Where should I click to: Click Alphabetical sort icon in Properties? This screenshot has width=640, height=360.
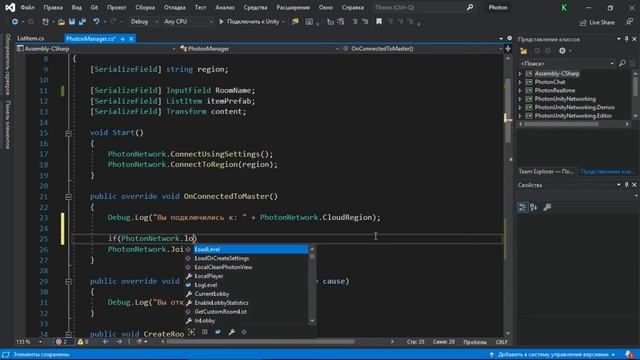533,207
